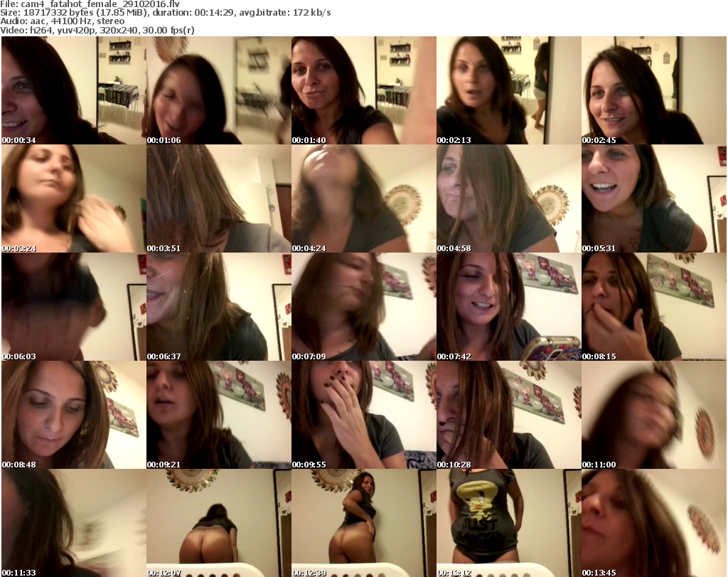Select the 00:06:37 thumbnail
Screen dimensions: 728x577
point(218,307)
